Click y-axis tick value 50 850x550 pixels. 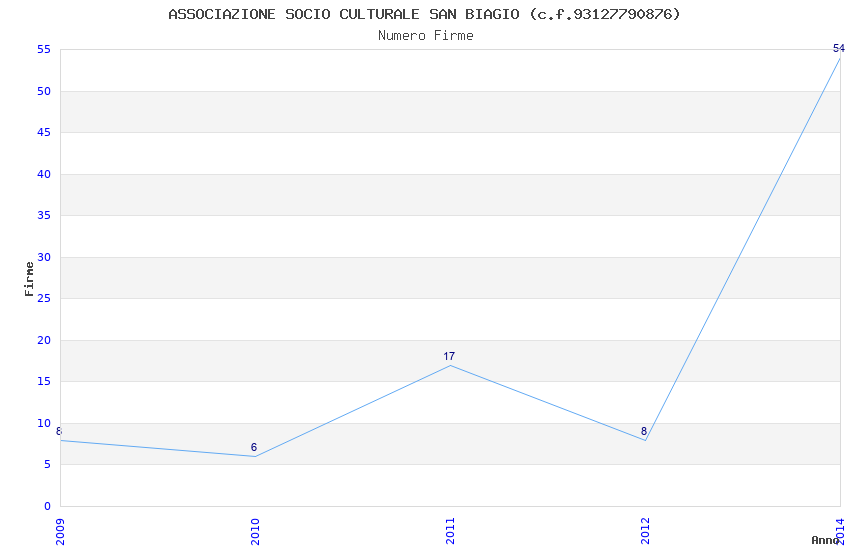tap(44, 91)
